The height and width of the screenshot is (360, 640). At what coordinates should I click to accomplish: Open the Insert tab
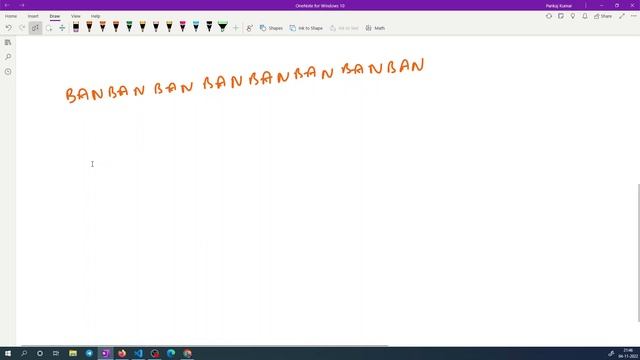pos(33,16)
